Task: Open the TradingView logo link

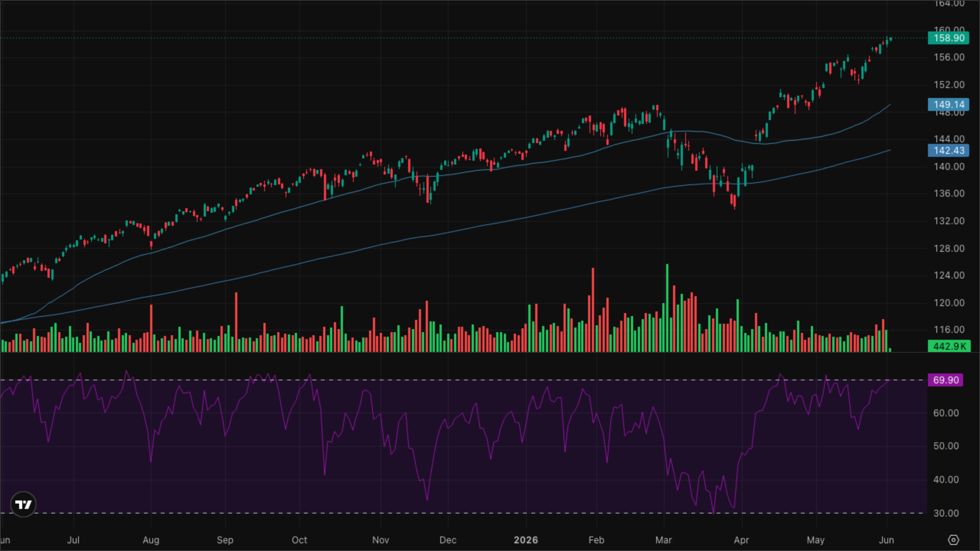Action: tap(23, 504)
